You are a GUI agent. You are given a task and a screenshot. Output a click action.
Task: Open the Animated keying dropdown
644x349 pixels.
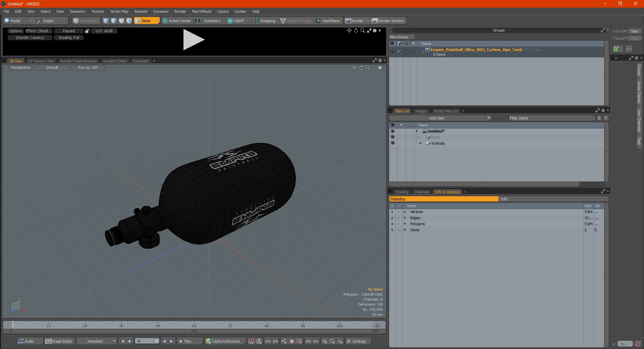pos(97,341)
